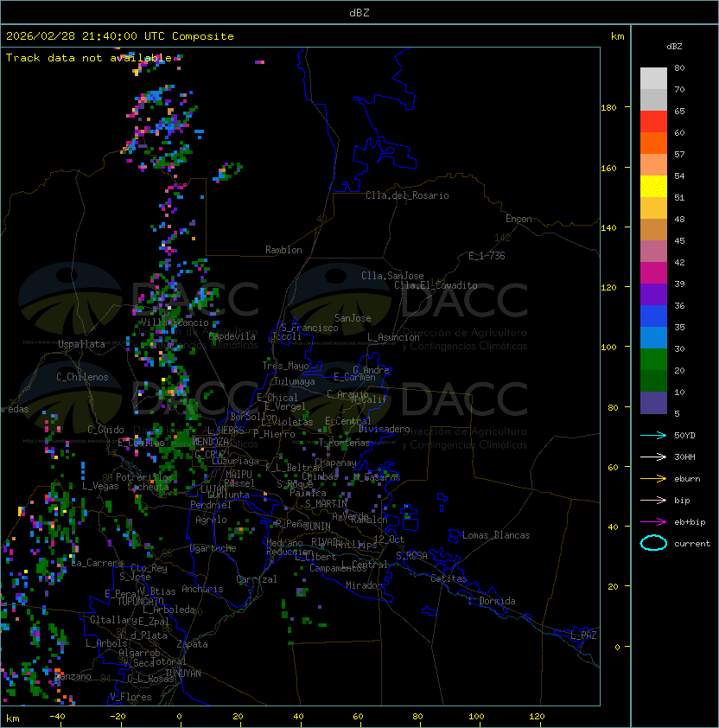Click the 50YD cyan arrow legend icon
The height and width of the screenshot is (728, 719).
(x=653, y=435)
